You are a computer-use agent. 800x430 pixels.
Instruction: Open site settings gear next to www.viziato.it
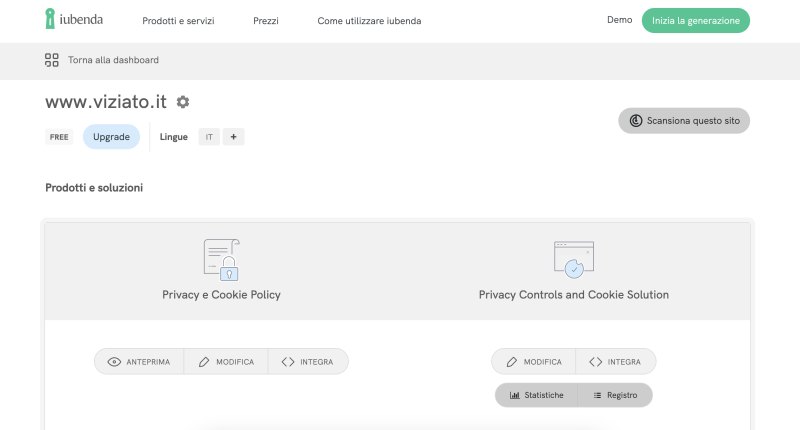pyautogui.click(x=183, y=102)
